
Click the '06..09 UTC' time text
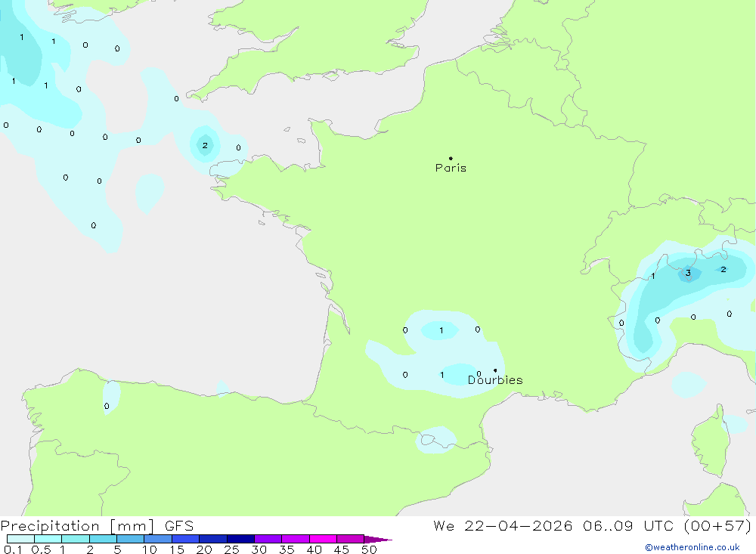pos(627,526)
